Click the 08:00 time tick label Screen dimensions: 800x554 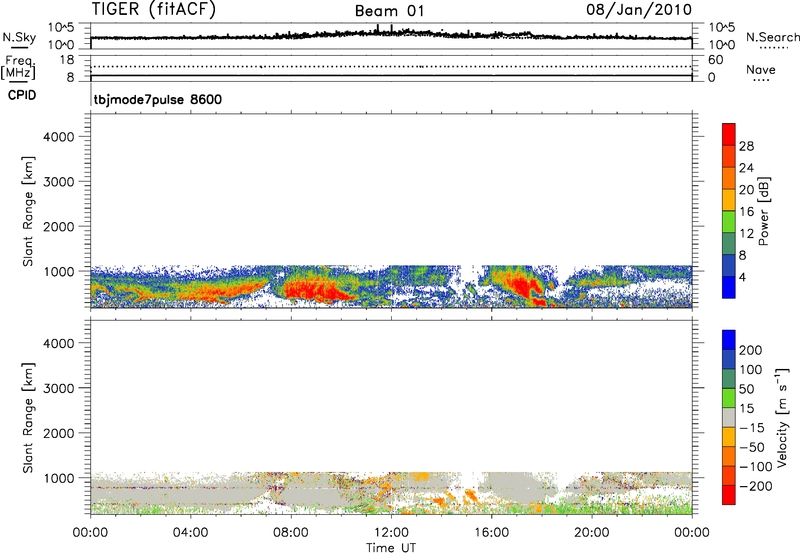(290, 533)
